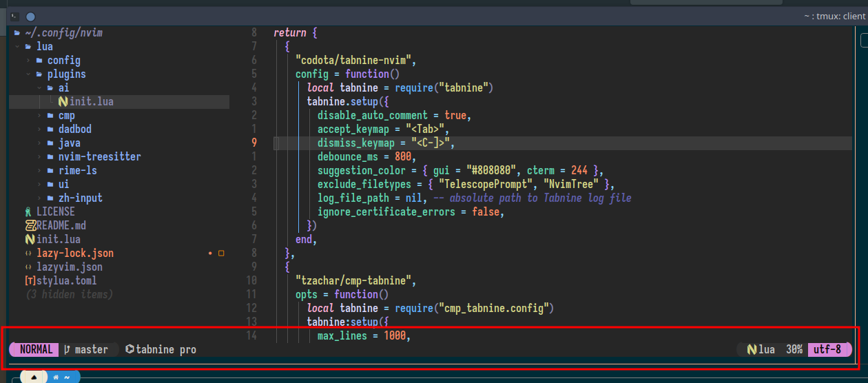Click the git branch icon in statusline
868x383 pixels.
point(67,349)
